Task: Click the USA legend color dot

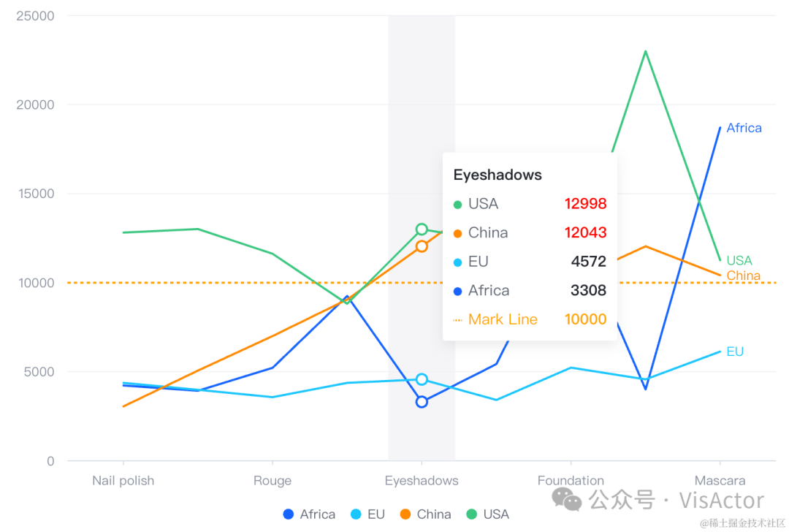Action: click(x=472, y=514)
